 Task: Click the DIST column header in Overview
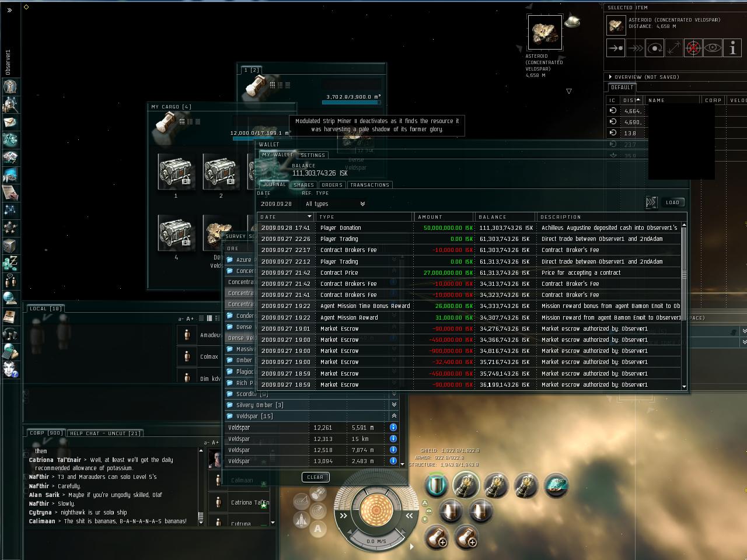(x=632, y=100)
